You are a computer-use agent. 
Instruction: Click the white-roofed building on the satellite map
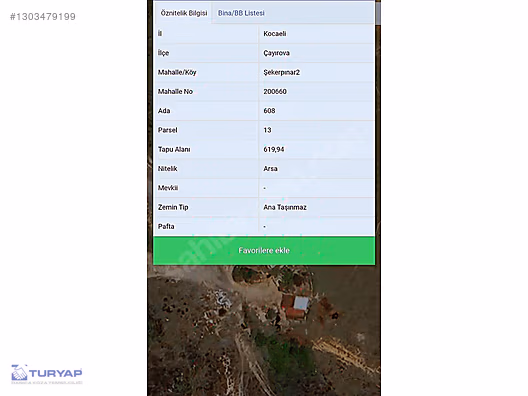[301, 303]
